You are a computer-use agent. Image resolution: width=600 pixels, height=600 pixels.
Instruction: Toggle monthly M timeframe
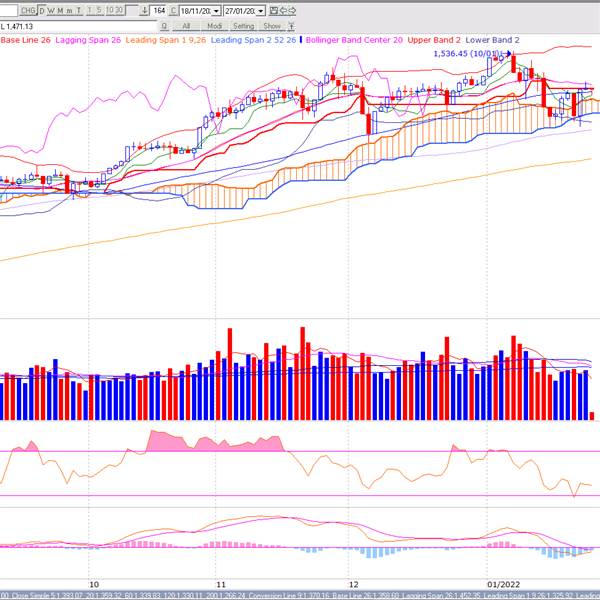click(x=60, y=10)
